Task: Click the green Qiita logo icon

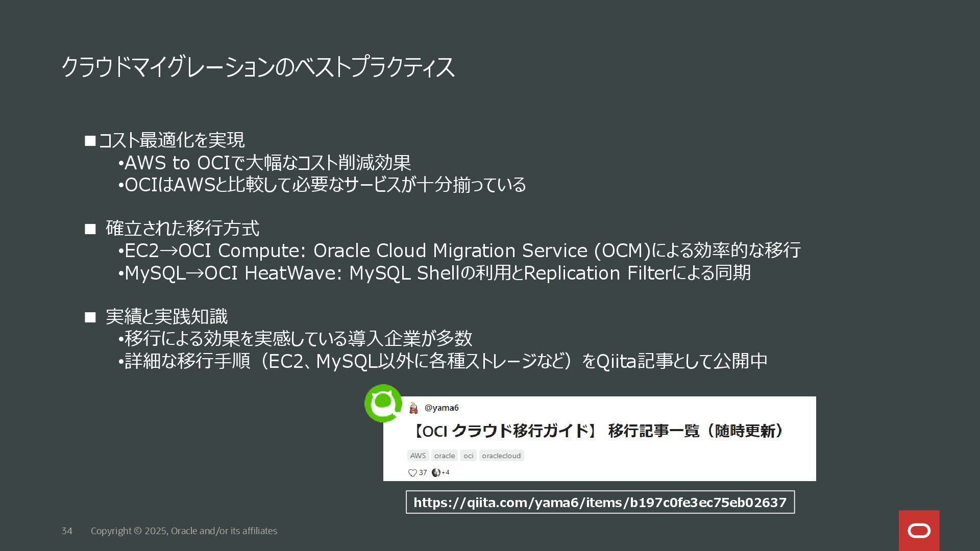Action: coord(383,403)
